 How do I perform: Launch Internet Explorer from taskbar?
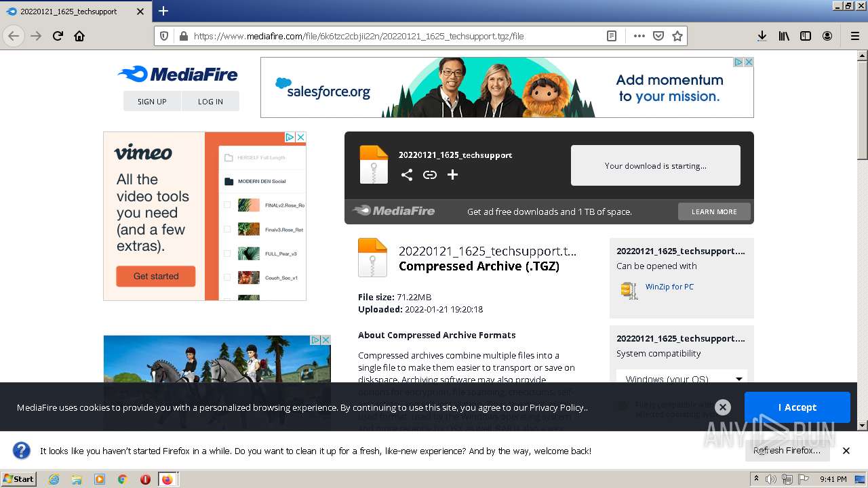54,479
